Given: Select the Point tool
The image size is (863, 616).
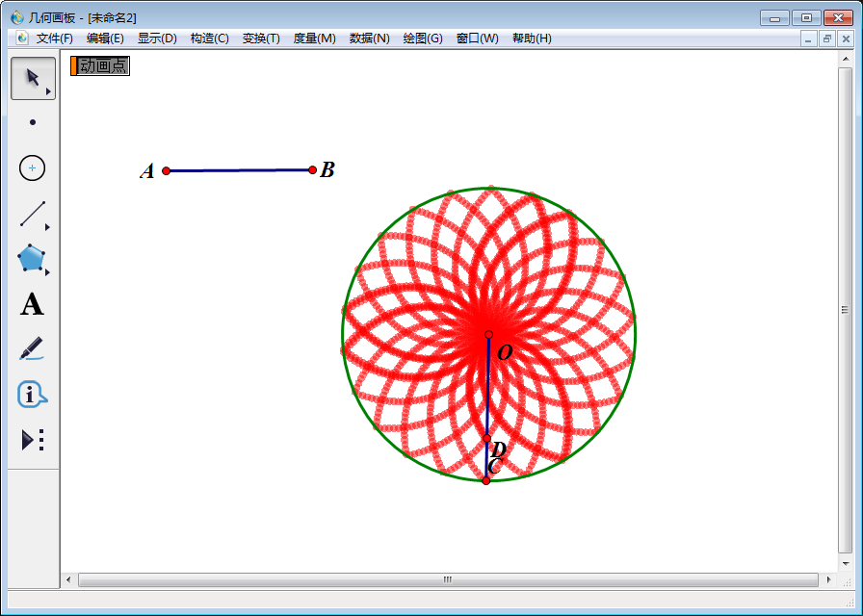Looking at the screenshot, I should coord(33,122).
